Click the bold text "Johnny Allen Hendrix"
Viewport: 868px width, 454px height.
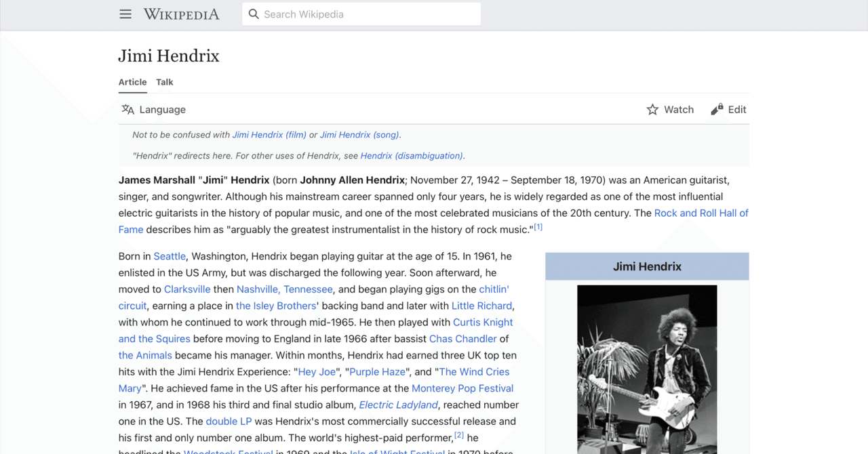[x=353, y=180]
